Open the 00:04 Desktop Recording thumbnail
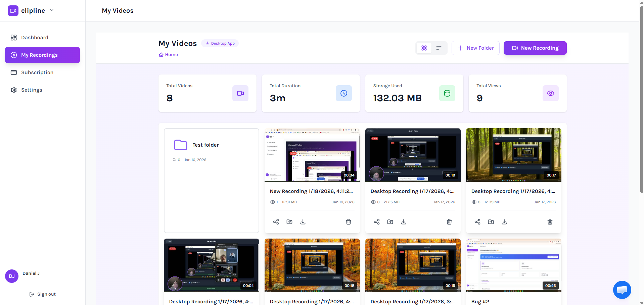This screenshot has width=644, height=305. [212, 265]
